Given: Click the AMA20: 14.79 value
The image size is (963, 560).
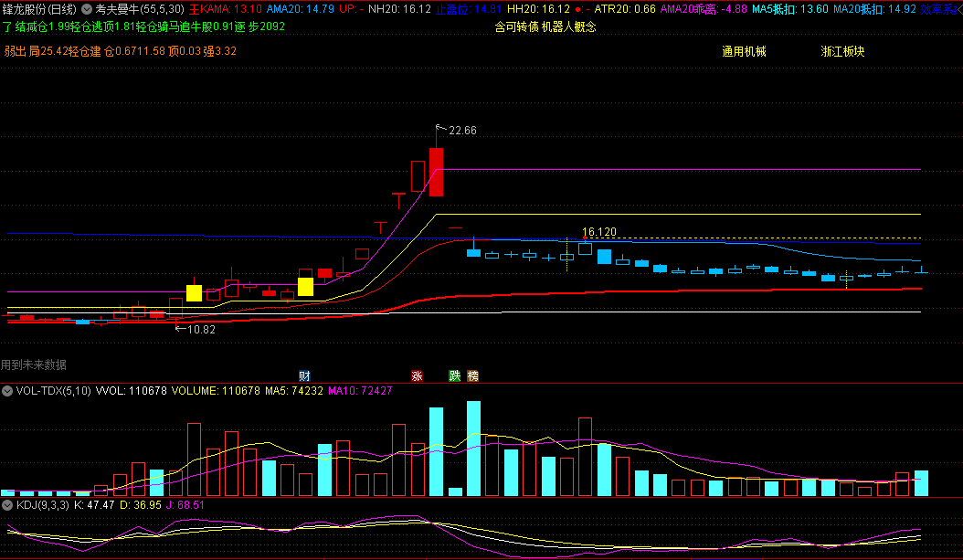Looking at the screenshot, I should pos(301,9).
